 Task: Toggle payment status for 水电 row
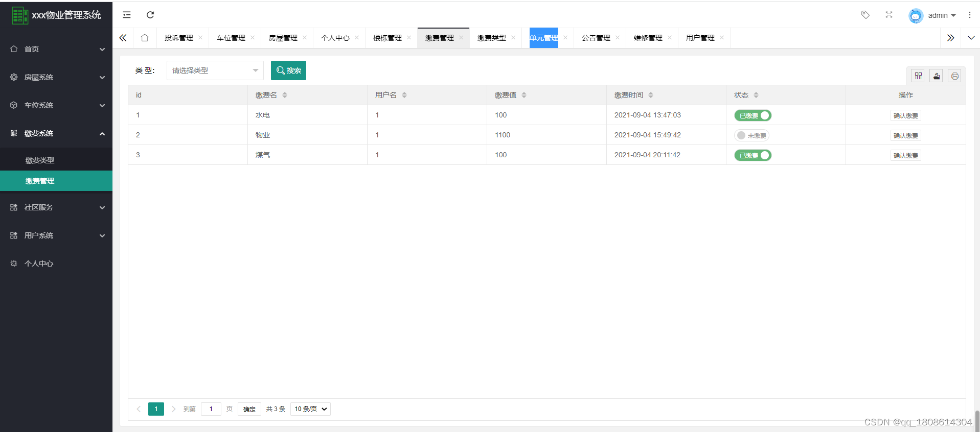pos(753,115)
